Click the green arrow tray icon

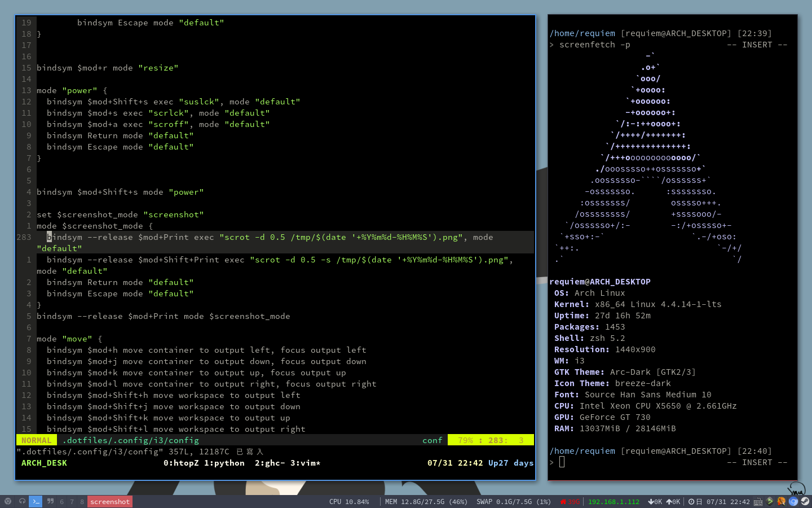(770, 501)
